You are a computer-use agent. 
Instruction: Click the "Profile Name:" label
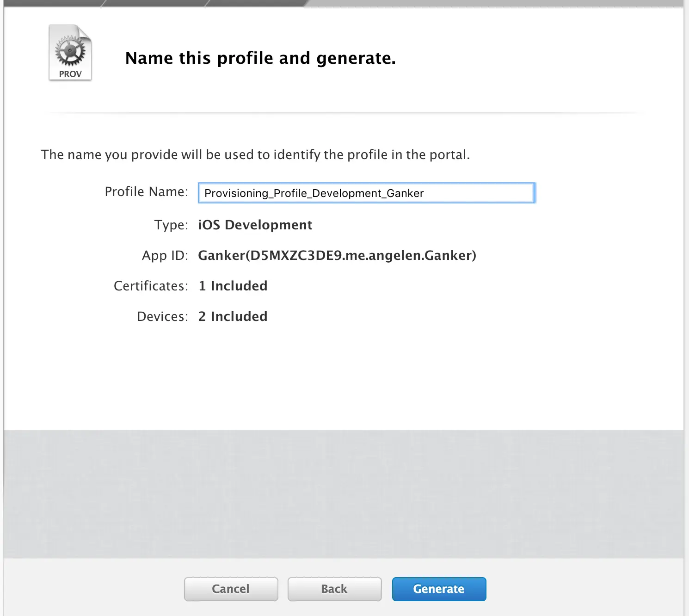147,191
